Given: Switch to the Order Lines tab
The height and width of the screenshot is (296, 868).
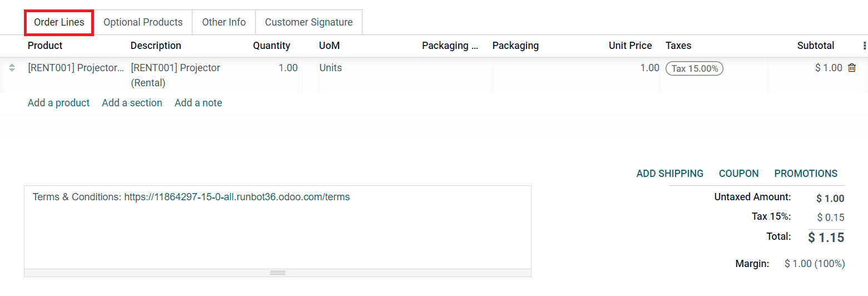Looking at the screenshot, I should click(59, 22).
